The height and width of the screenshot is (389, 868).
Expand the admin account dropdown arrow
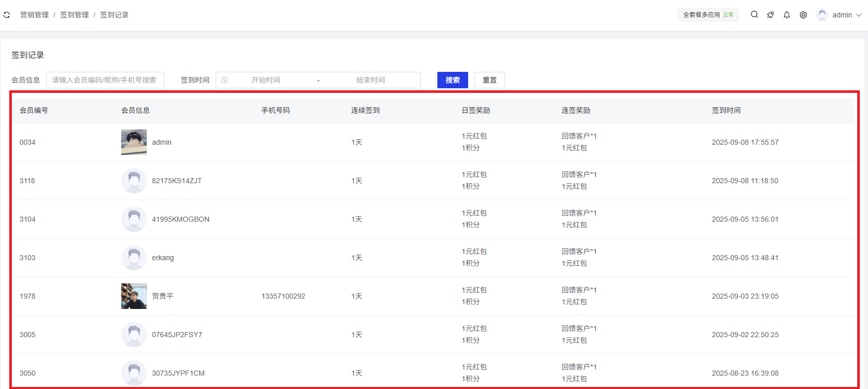coord(859,15)
